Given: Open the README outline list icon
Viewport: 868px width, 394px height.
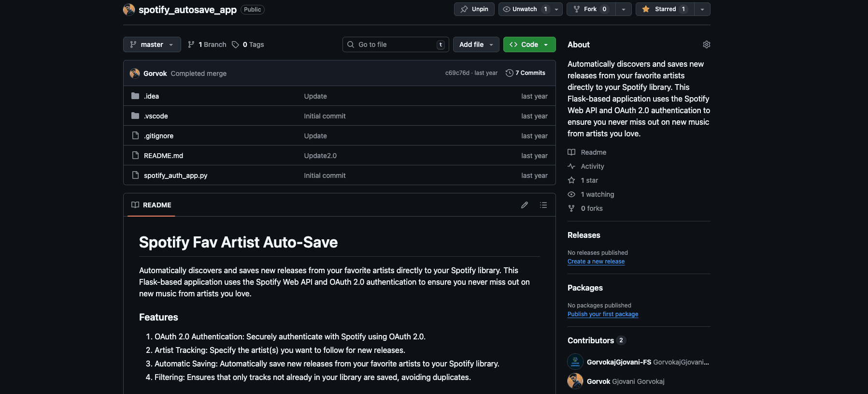Looking at the screenshot, I should (543, 205).
